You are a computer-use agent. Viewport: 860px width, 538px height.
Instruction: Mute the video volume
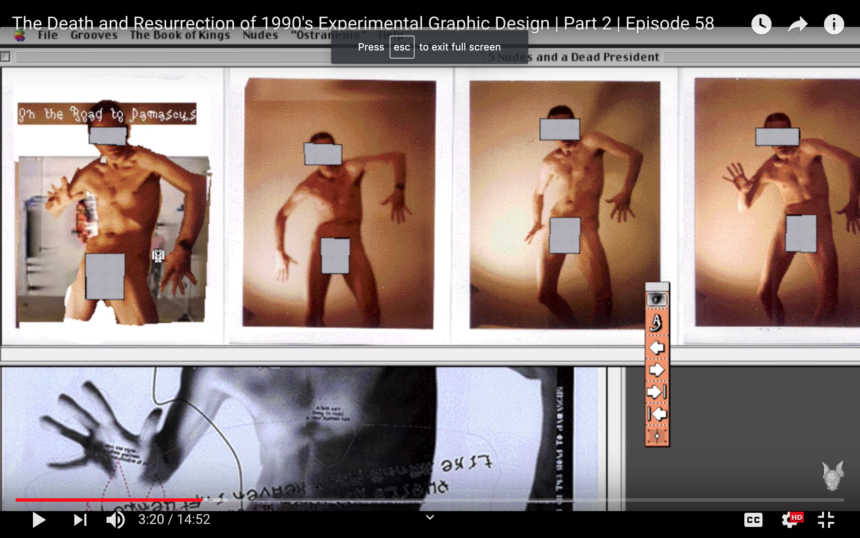pyautogui.click(x=115, y=520)
